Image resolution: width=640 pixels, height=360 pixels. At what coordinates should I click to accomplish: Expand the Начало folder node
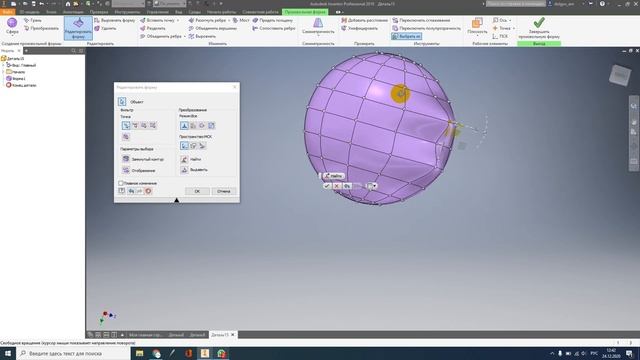pos(4,72)
